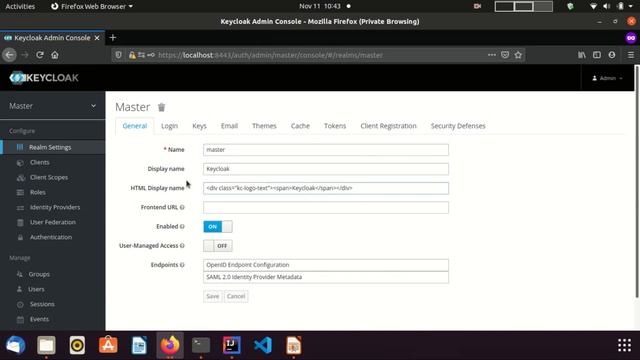Open Events in the Manage section
This screenshot has height=360, width=640.
(x=39, y=319)
